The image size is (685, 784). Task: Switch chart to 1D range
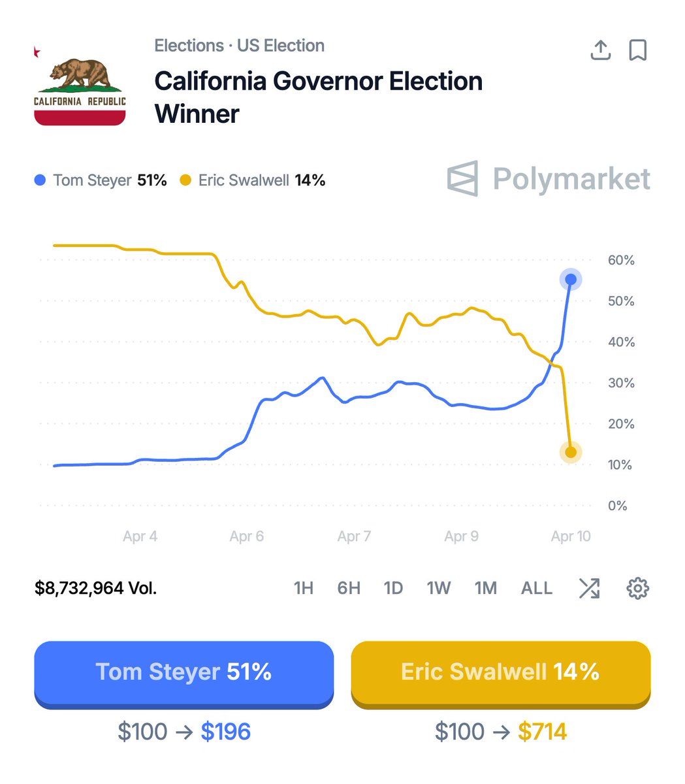[393, 588]
